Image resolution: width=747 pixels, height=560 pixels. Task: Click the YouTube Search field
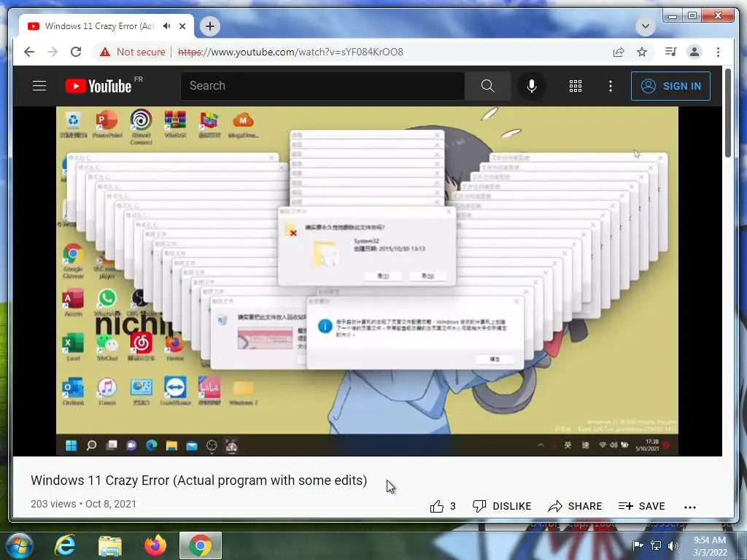tap(322, 86)
